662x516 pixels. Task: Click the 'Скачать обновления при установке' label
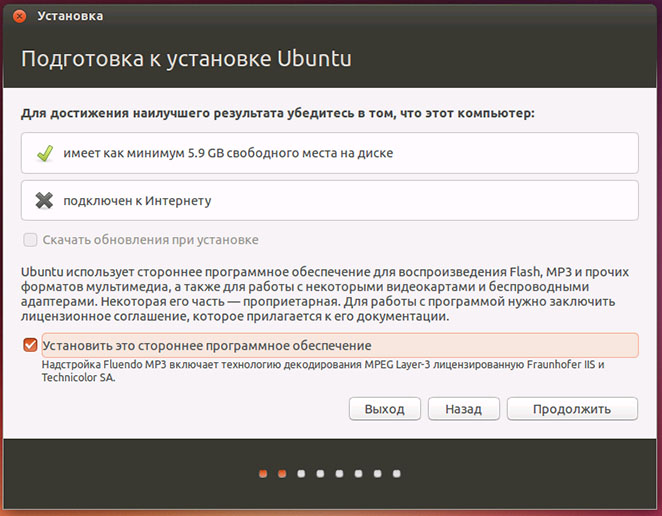(151, 240)
